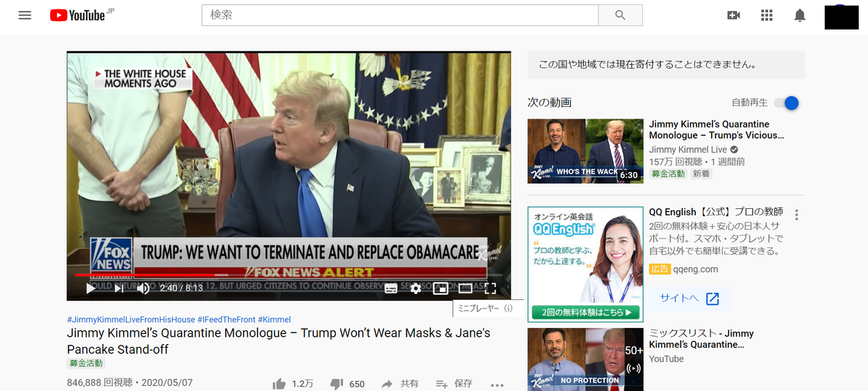Open the Trump's Vicious thumbnail video

click(x=585, y=151)
